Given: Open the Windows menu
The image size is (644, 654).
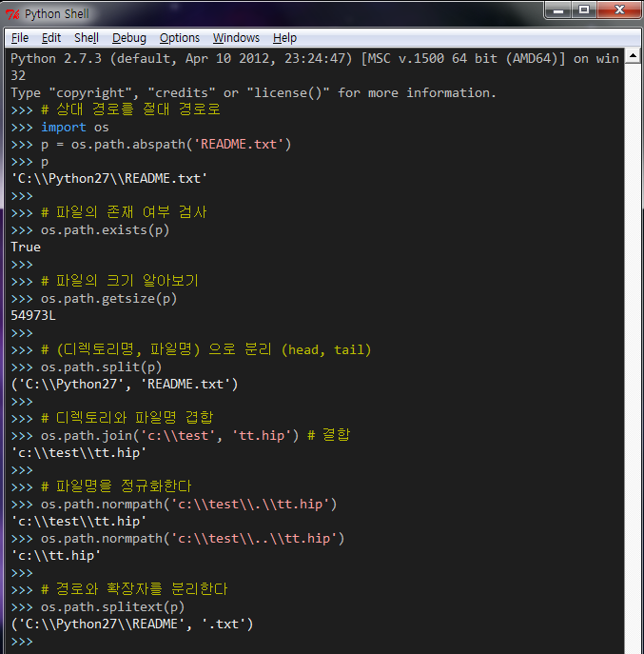Looking at the screenshot, I should (236, 38).
